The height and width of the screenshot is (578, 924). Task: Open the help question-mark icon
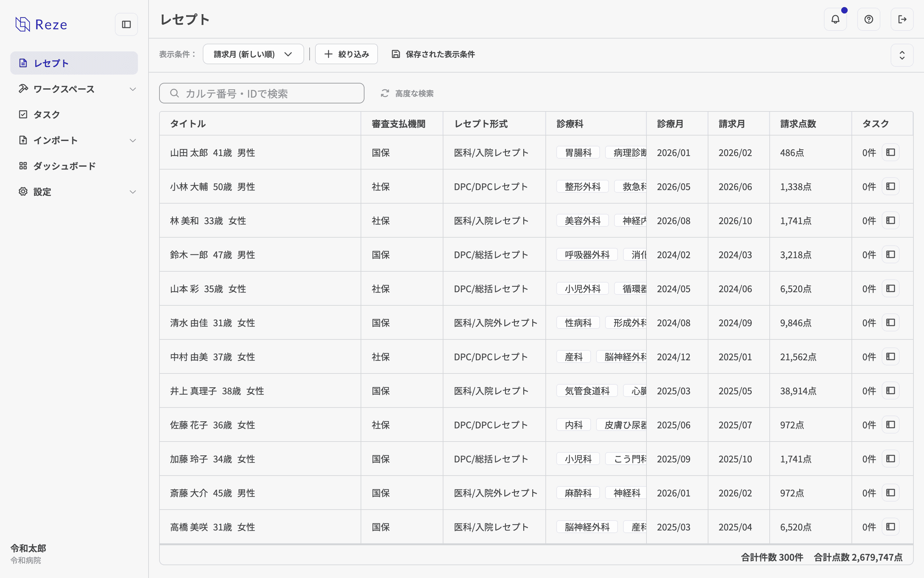coord(868,19)
